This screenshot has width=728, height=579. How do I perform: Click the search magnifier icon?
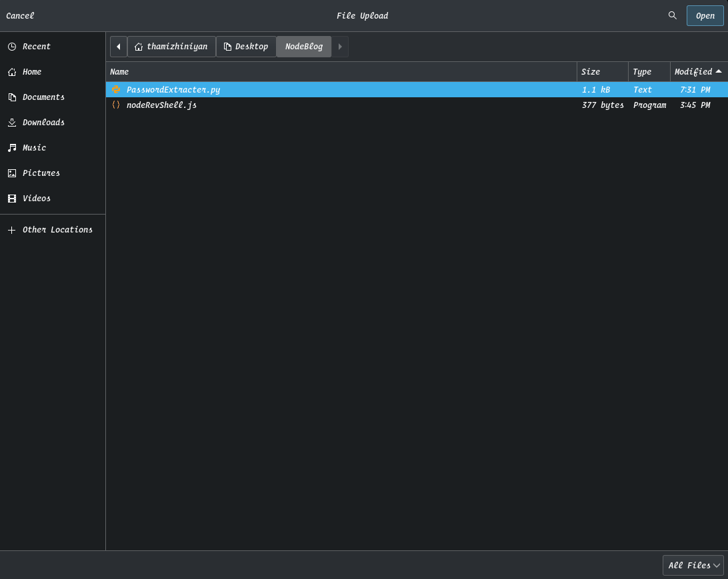673,15
